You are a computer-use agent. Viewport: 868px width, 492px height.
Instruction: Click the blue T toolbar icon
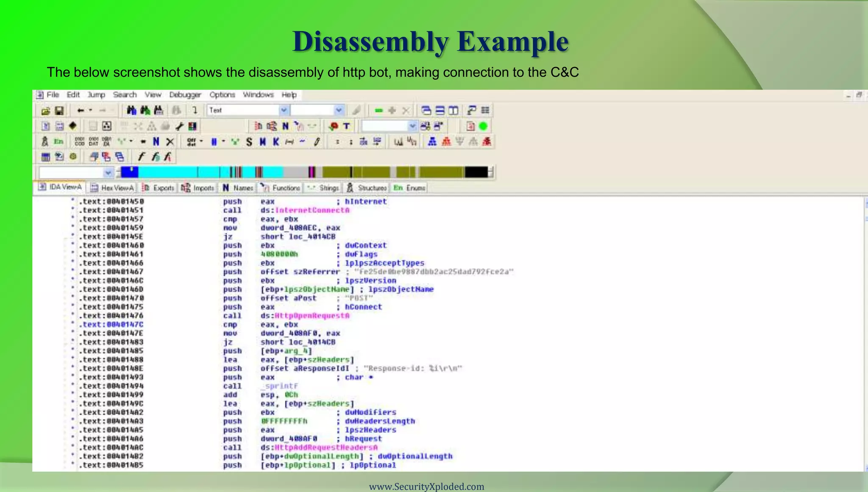tap(347, 126)
